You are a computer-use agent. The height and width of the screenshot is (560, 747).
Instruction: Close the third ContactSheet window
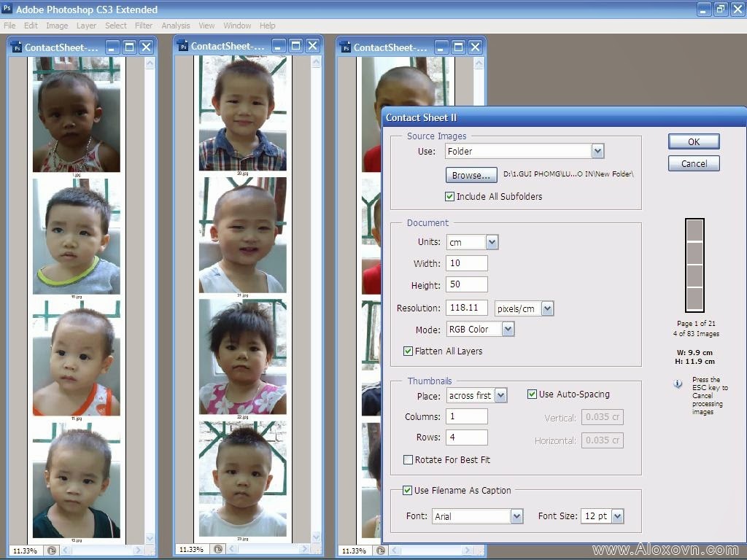pyautogui.click(x=476, y=47)
